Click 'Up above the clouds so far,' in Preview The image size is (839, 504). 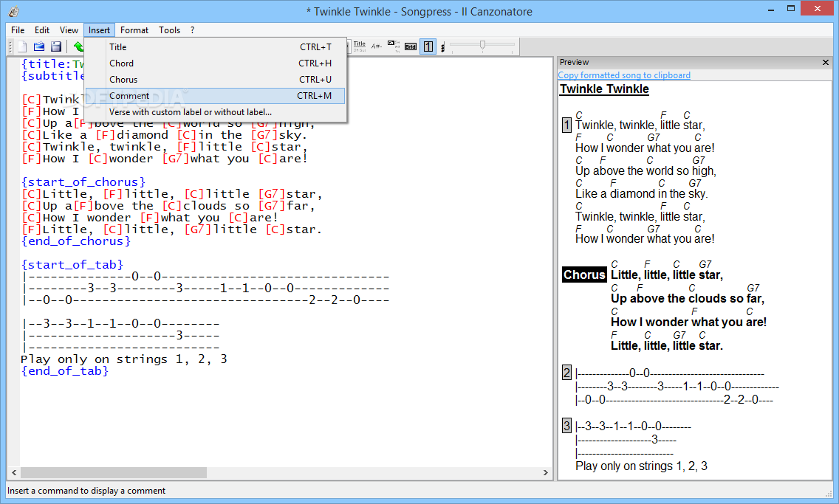pyautogui.click(x=688, y=298)
